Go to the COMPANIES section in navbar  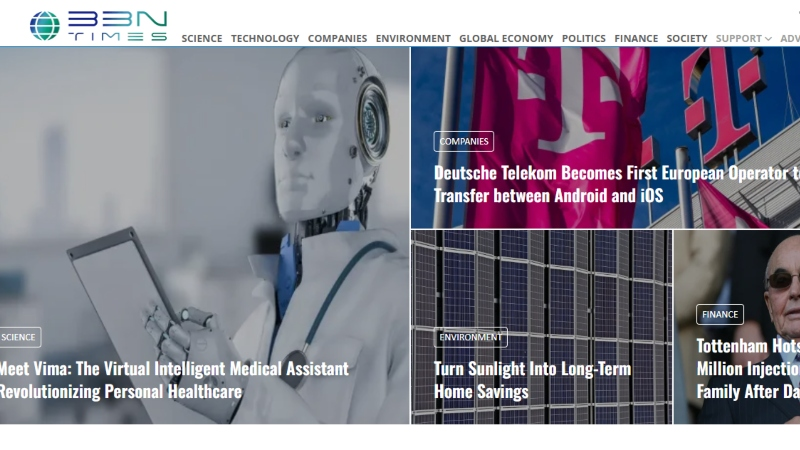(337, 39)
